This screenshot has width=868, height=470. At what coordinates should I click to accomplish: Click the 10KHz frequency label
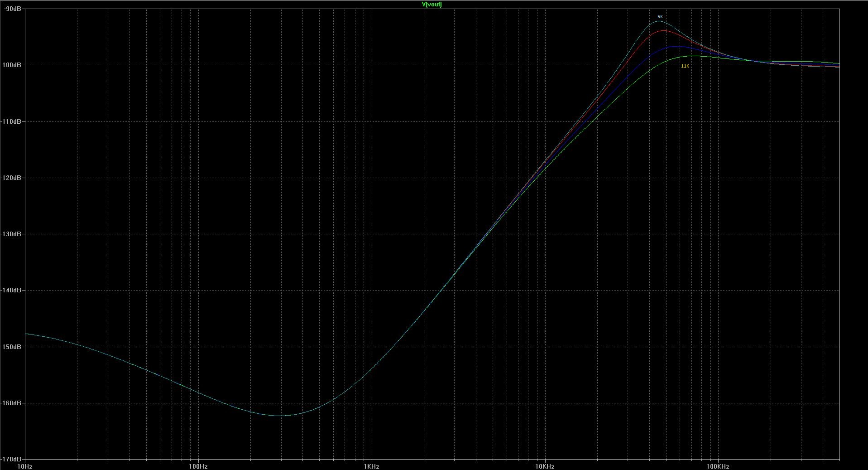point(545,466)
